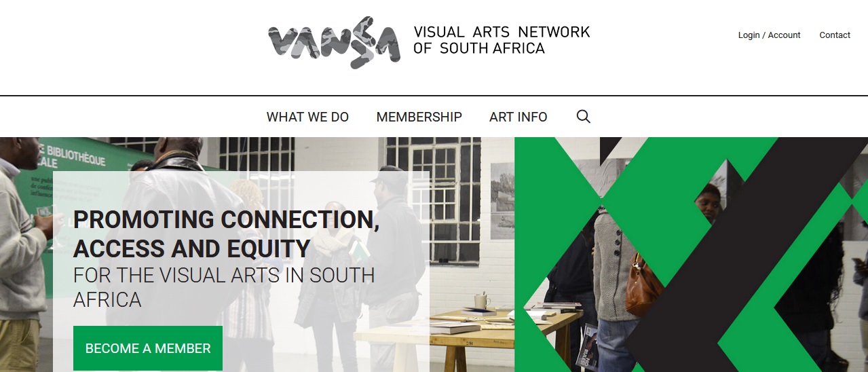Open the Membership menu item
This screenshot has height=372, width=868.
[419, 117]
